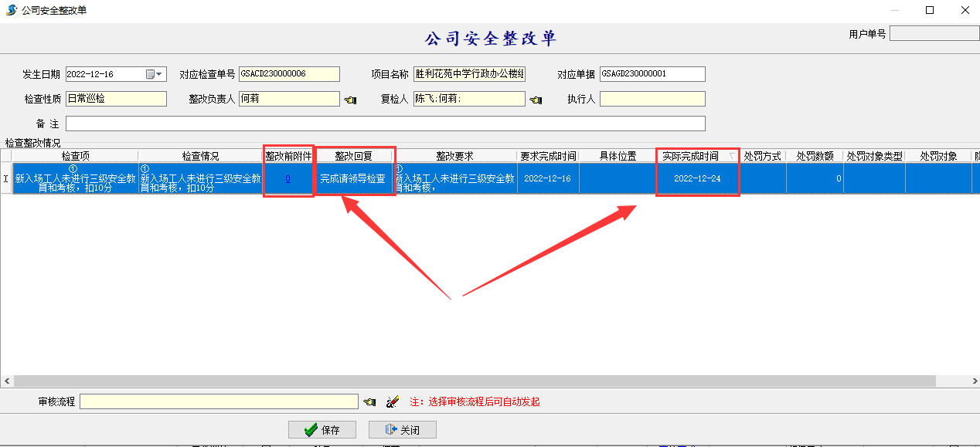The height and width of the screenshot is (447, 980).
Task: Click the 执行人 input field
Action: click(x=652, y=99)
